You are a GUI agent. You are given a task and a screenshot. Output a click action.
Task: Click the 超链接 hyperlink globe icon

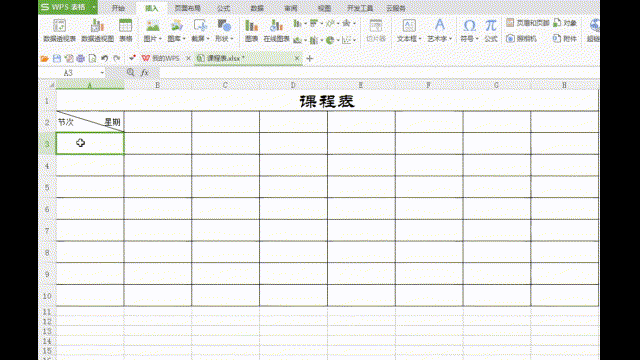pyautogui.click(x=594, y=26)
